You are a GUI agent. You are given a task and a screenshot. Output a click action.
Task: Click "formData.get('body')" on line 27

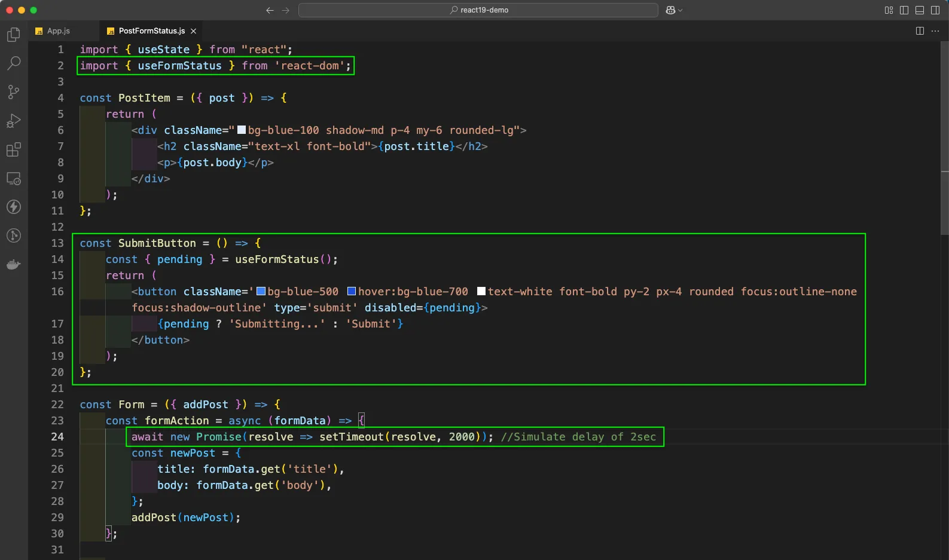pyautogui.click(x=261, y=485)
